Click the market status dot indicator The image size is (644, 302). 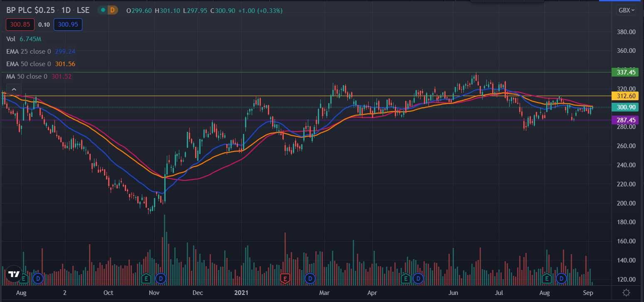click(x=103, y=10)
